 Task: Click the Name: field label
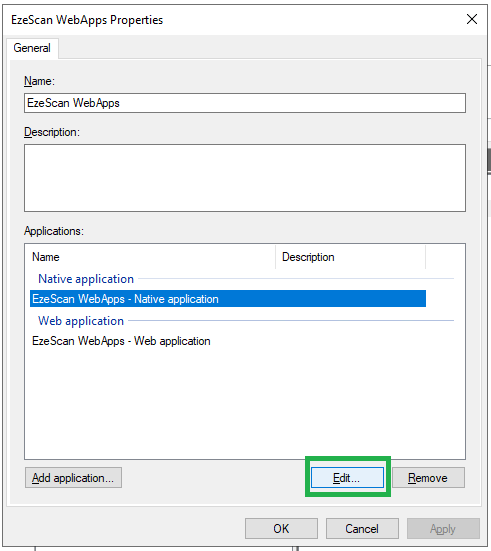tap(39, 81)
